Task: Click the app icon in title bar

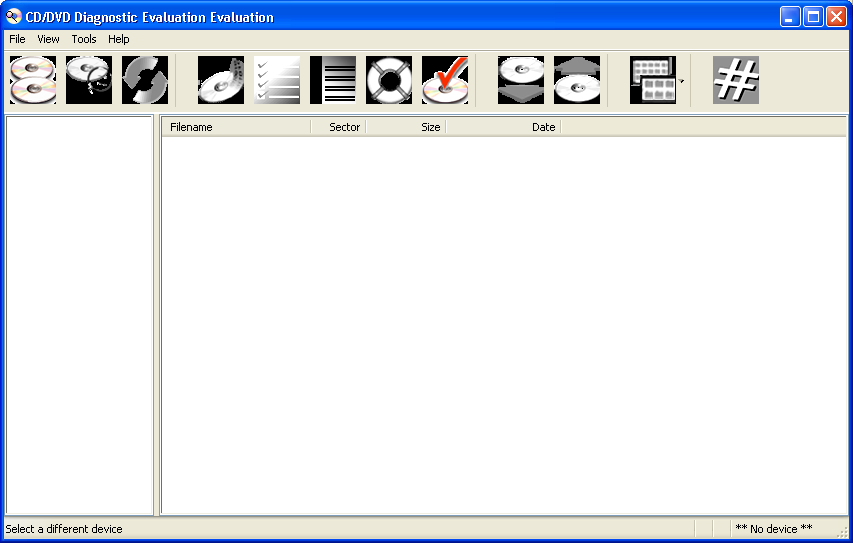Action: (x=14, y=16)
